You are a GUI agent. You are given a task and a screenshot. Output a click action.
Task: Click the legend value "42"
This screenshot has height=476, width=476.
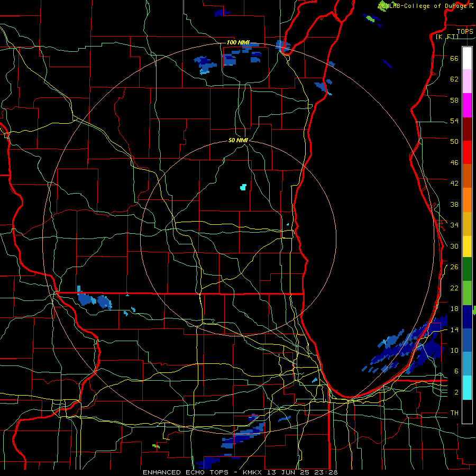click(x=454, y=184)
